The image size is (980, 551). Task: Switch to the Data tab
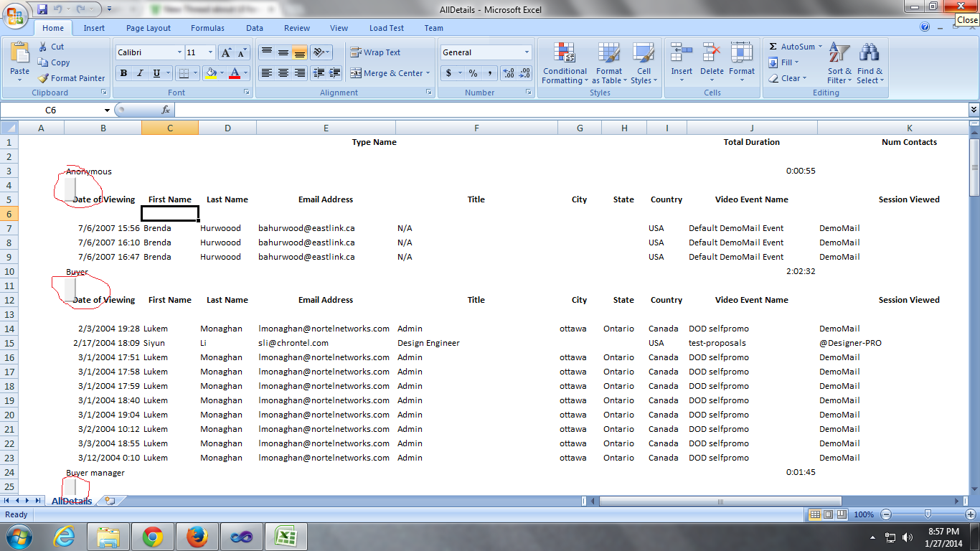click(x=255, y=28)
